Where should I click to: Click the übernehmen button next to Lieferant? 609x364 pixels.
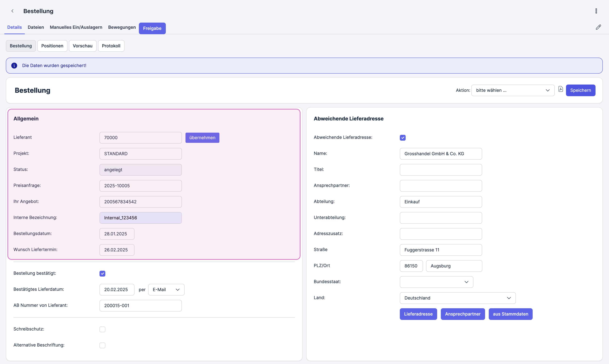coord(202,138)
